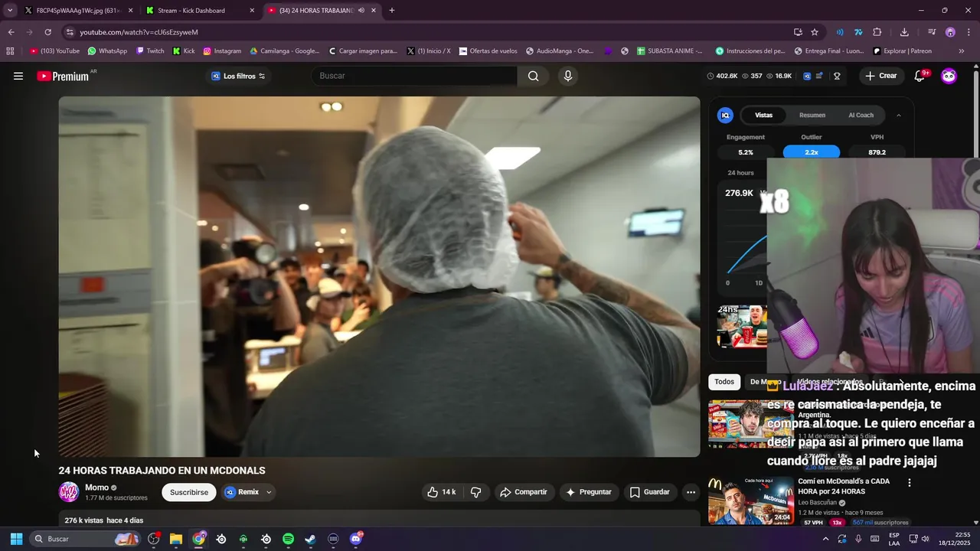
Task: Expand Remix dropdown arrow
Action: tap(269, 492)
